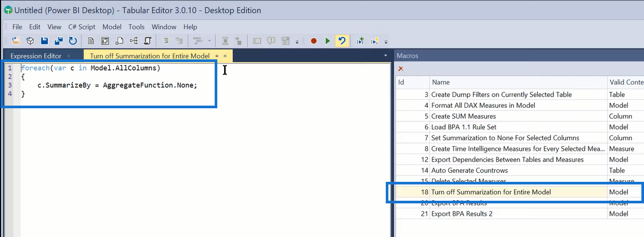Image resolution: width=644 pixels, height=237 pixels.
Task: Click the foreach line in the script editor
Action: (90, 68)
